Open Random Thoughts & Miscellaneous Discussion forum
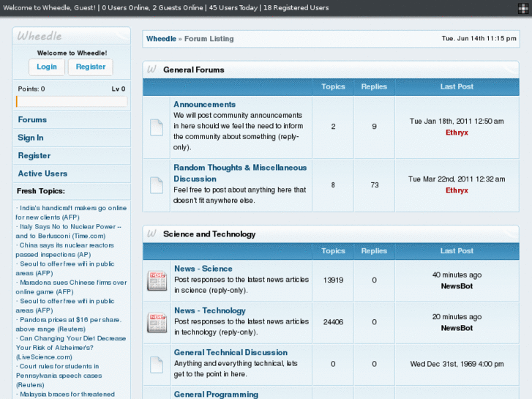532x399 pixels. pyautogui.click(x=240, y=174)
